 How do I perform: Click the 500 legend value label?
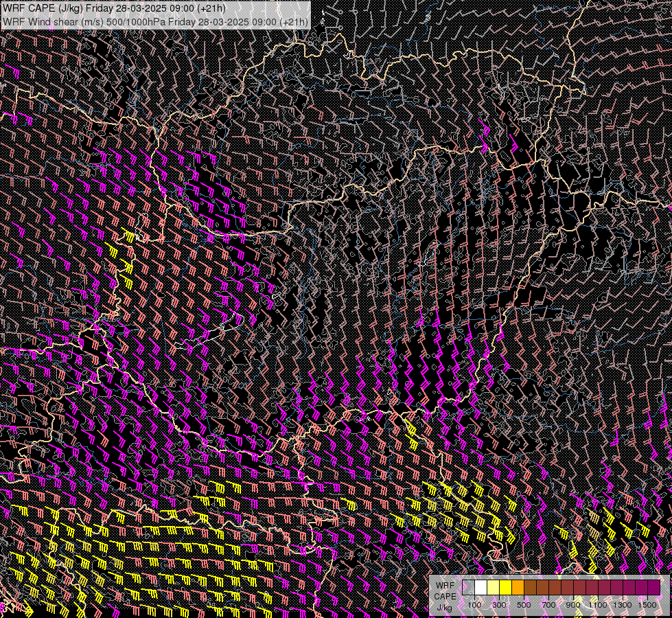click(x=524, y=605)
